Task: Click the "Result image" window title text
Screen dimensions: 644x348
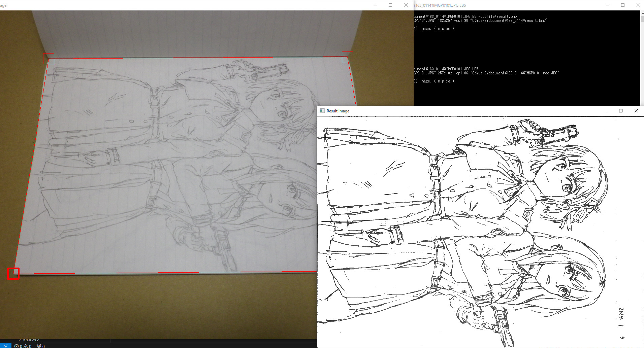Action: 338,111
